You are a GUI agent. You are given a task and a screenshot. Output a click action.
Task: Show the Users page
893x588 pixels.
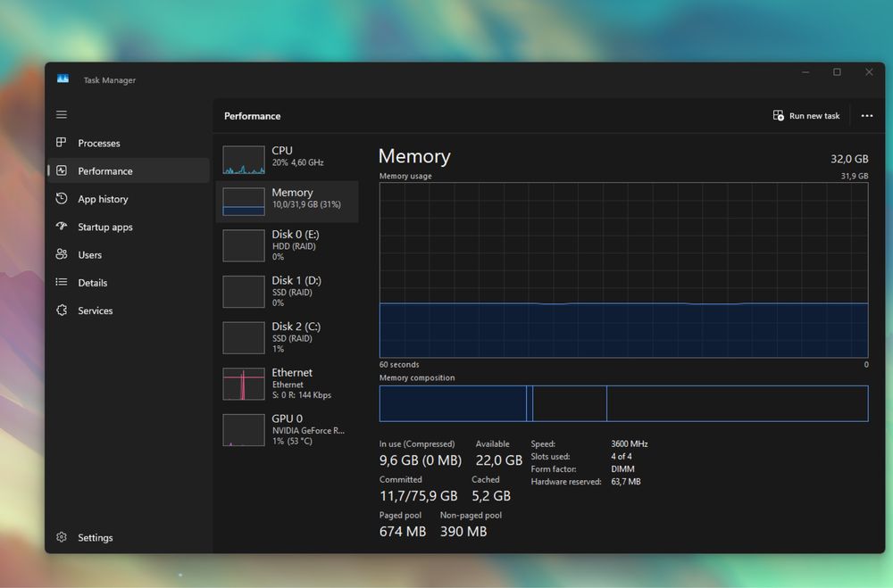point(129,254)
